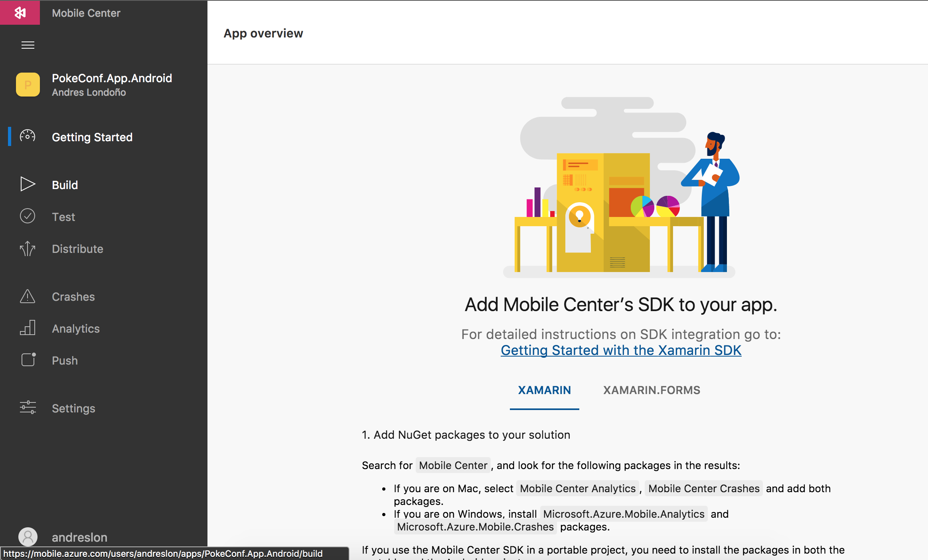Click the Test checkmark circle icon
928x560 pixels.
[28, 216]
